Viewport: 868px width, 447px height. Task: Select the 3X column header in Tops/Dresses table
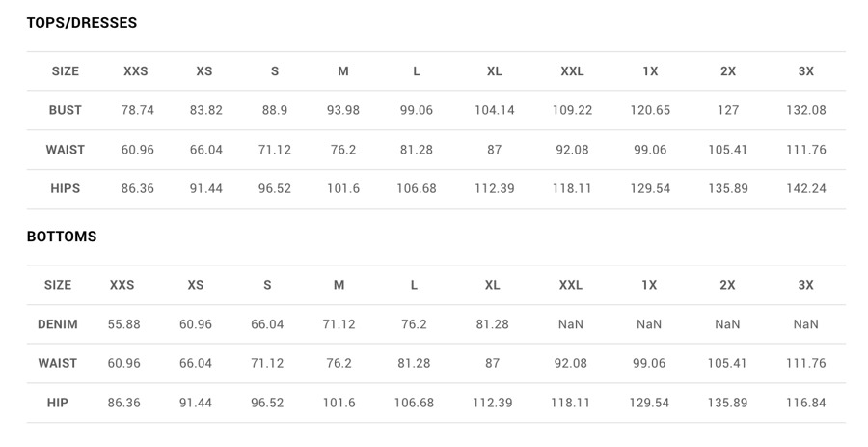(806, 71)
